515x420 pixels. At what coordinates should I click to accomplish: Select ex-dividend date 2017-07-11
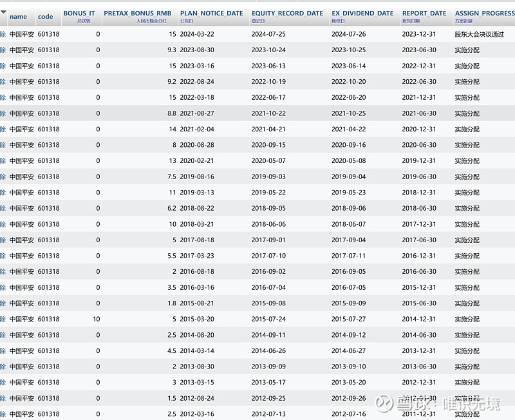(x=349, y=256)
